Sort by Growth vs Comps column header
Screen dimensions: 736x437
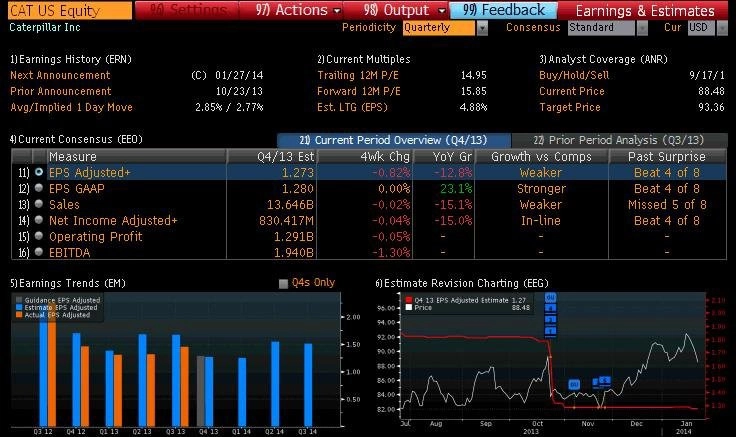pyautogui.click(x=542, y=156)
